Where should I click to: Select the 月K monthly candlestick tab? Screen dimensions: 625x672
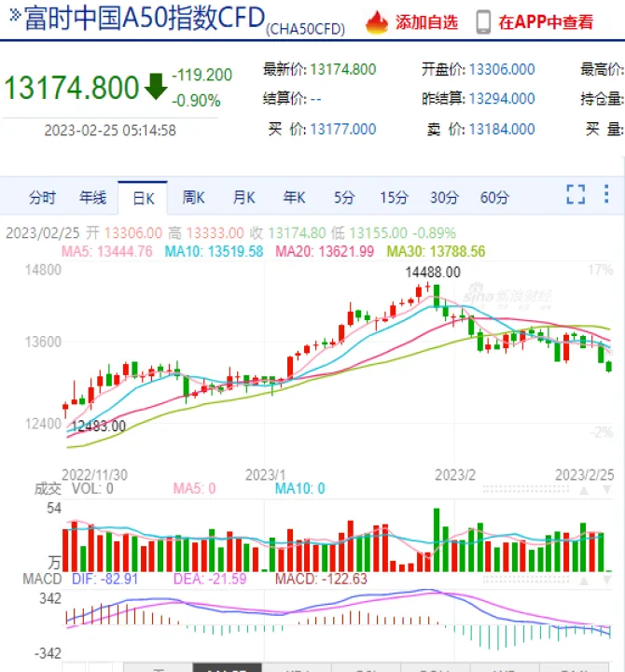[x=243, y=198]
